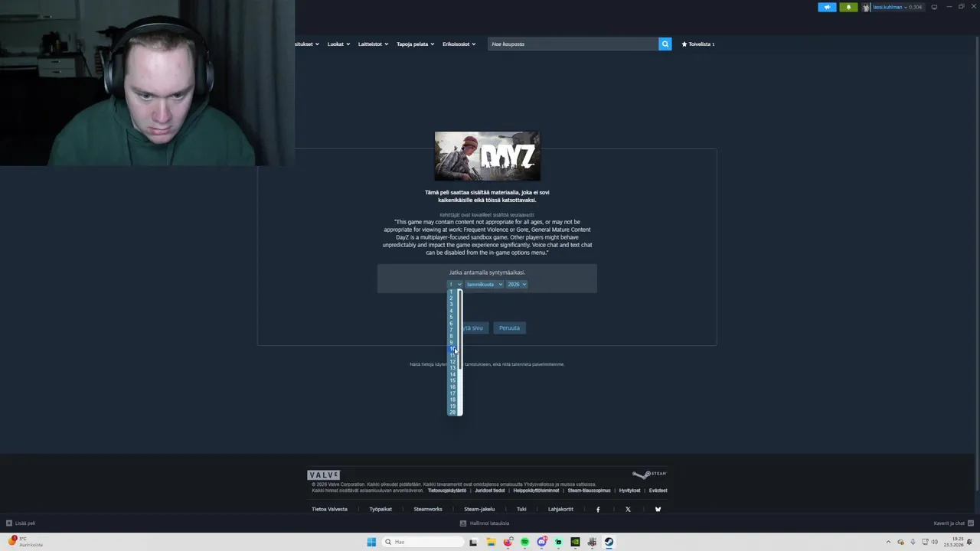This screenshot has height=551, width=980.
Task: Open the Tuki support link
Action: 521,509
